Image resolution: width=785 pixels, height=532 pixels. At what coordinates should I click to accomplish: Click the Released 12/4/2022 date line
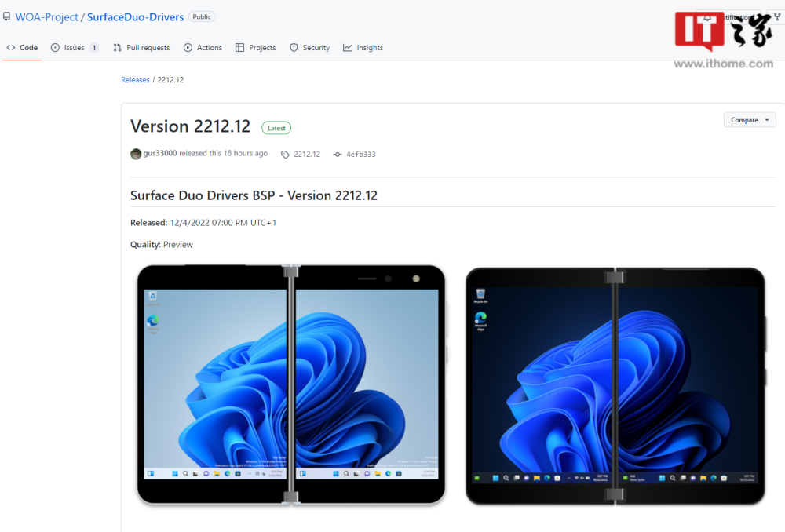click(x=203, y=223)
